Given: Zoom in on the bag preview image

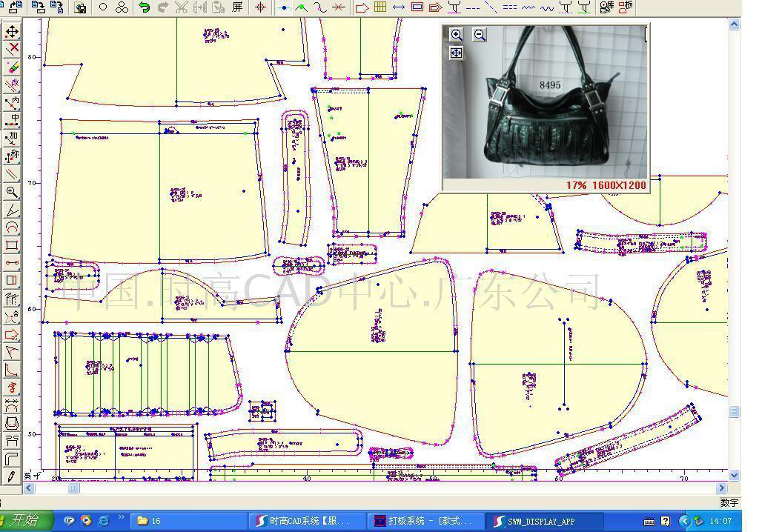Looking at the screenshot, I should tap(457, 35).
